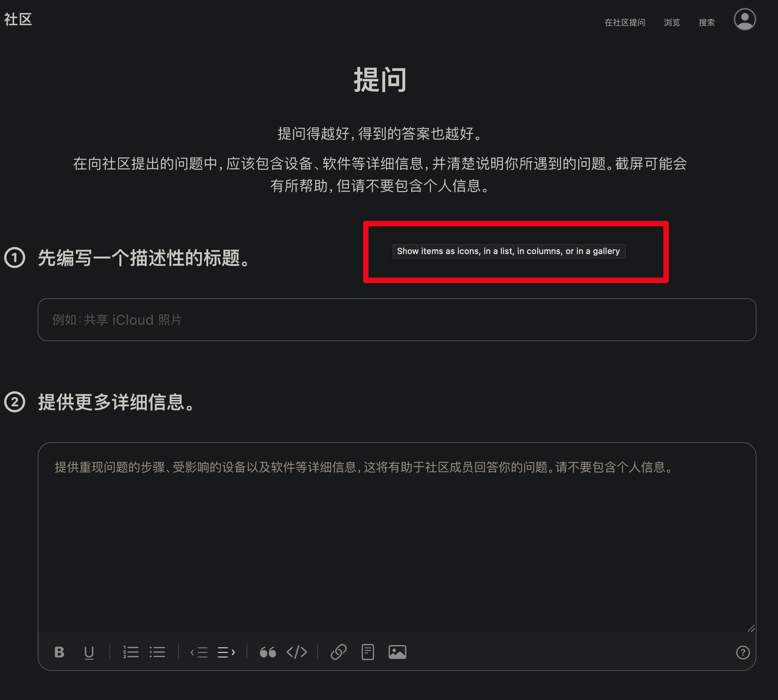
Task: Insert a block quote
Action: 268,652
